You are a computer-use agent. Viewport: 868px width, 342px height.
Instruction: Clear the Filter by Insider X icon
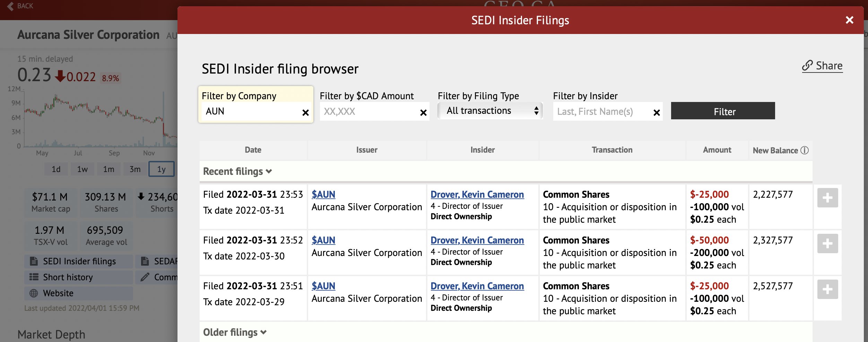click(x=657, y=113)
